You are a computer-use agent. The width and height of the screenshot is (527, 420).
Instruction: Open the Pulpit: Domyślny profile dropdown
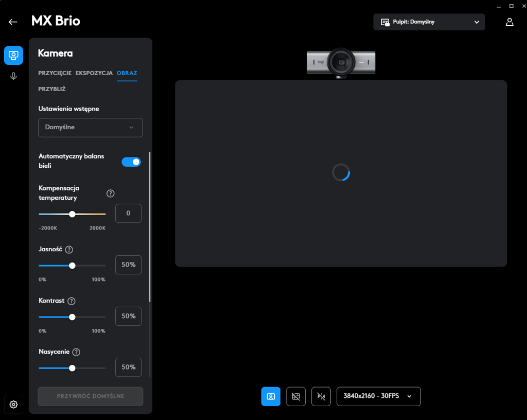pos(429,22)
